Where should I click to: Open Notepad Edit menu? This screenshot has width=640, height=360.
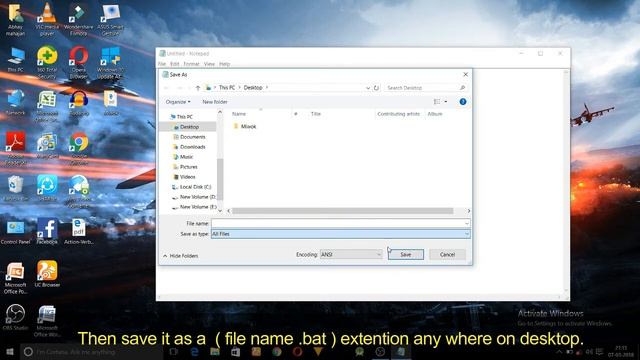[175, 64]
